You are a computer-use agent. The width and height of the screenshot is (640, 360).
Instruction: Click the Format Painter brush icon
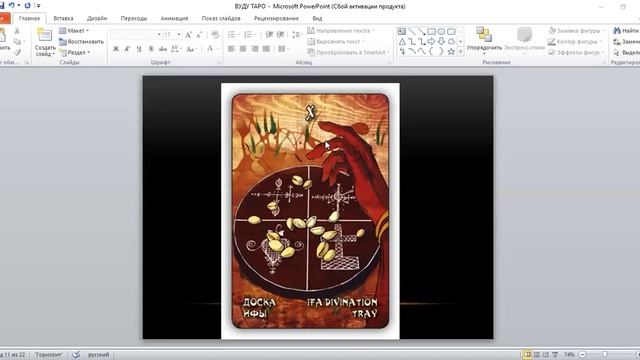point(17,52)
